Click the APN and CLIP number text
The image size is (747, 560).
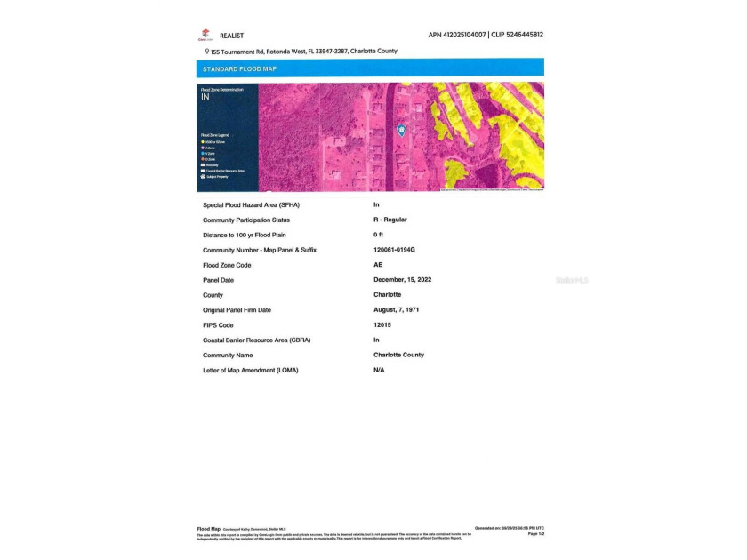click(x=486, y=35)
